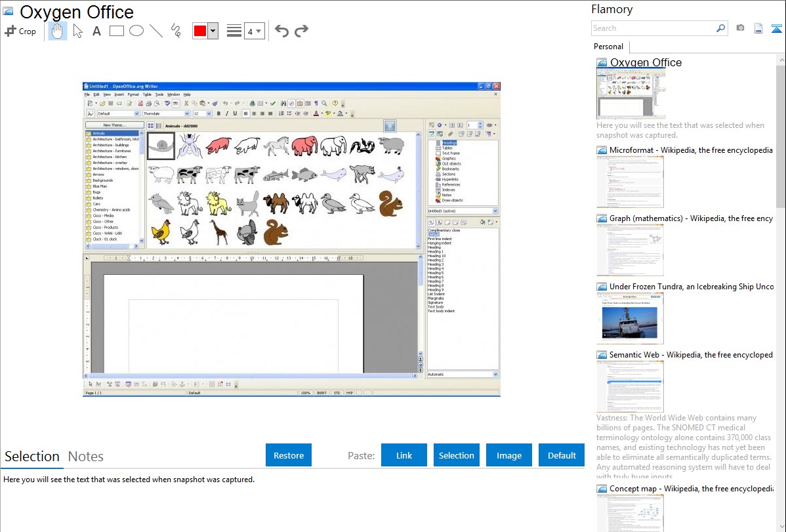Screen dimensions: 786x532
Task: Activate the hand pan tool
Action: (57, 31)
